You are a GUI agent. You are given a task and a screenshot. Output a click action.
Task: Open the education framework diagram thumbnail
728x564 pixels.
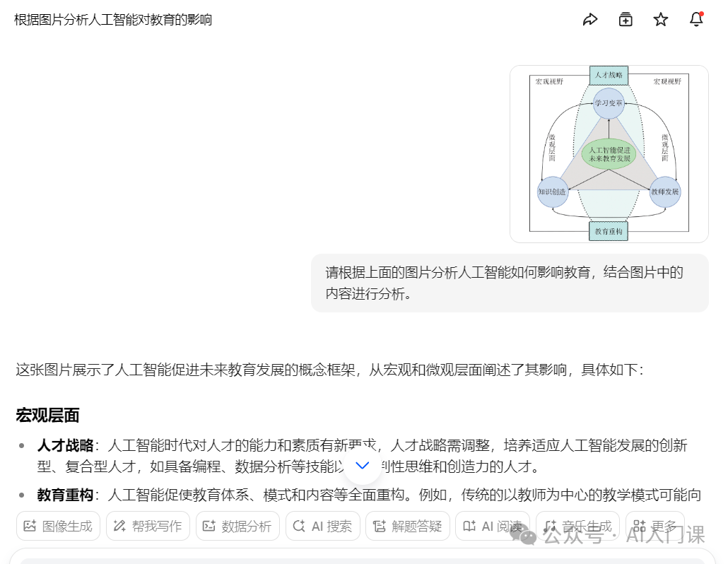point(609,154)
